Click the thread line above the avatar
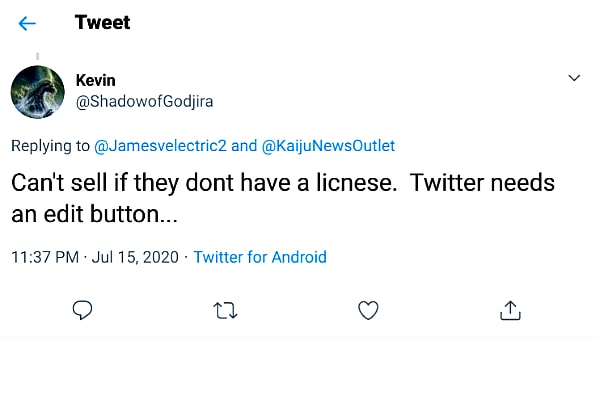Image resolution: width=600 pixels, height=400 pixels. click(x=38, y=56)
